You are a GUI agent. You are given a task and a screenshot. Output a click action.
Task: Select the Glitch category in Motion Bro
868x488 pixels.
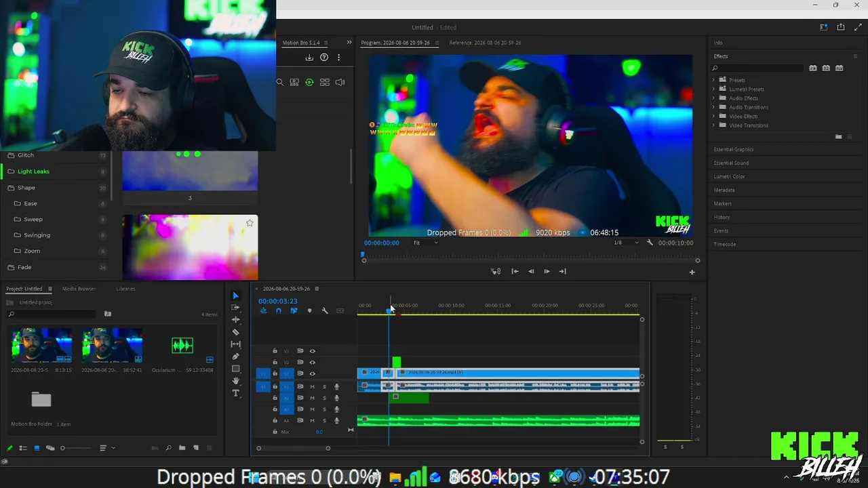click(x=26, y=155)
